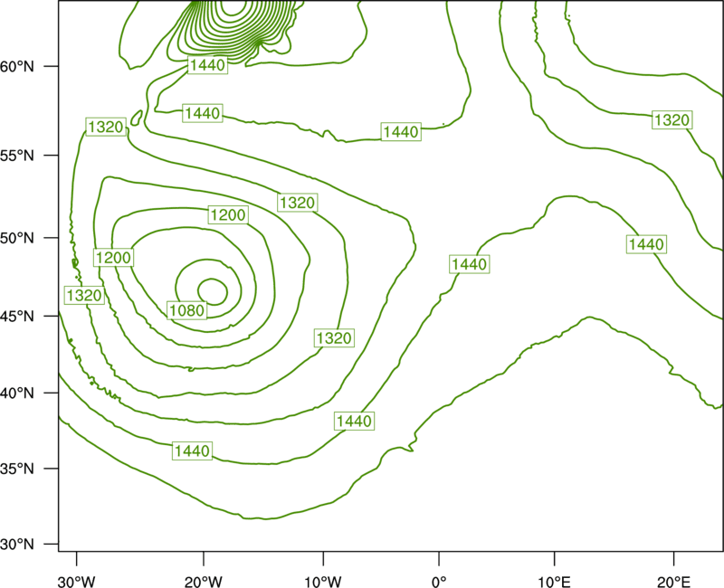The width and height of the screenshot is (724, 588).
Task: Click the 40°N latitude axis label
Action: point(17,394)
